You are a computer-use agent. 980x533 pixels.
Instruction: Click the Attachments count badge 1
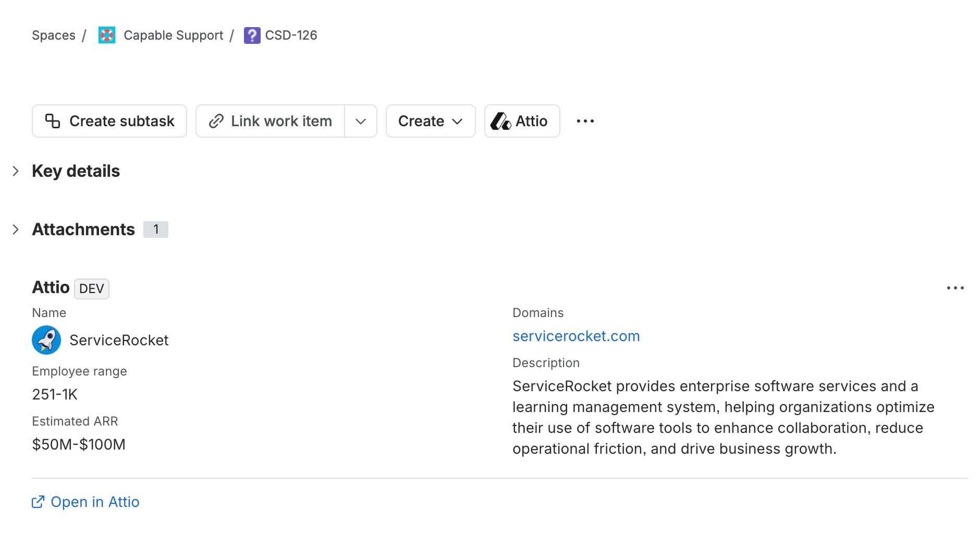tap(156, 229)
